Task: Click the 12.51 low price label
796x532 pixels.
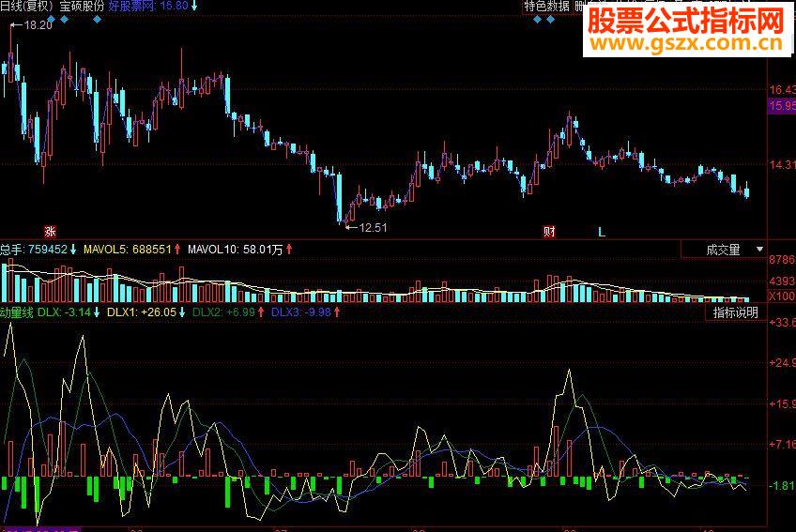Action: point(374,227)
